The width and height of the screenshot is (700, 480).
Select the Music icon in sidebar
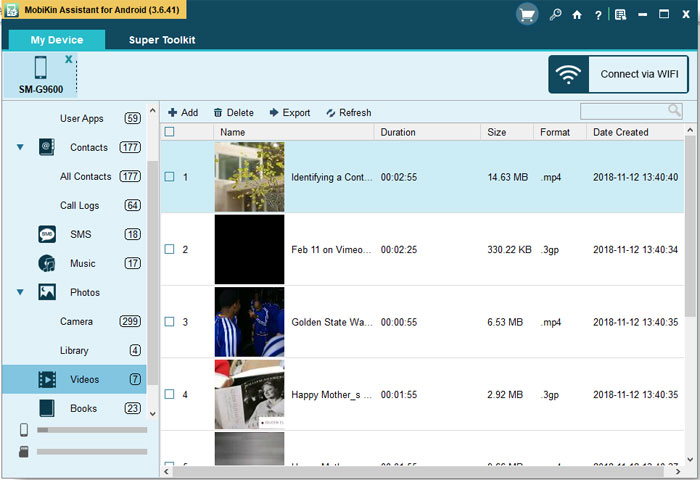[x=47, y=263]
